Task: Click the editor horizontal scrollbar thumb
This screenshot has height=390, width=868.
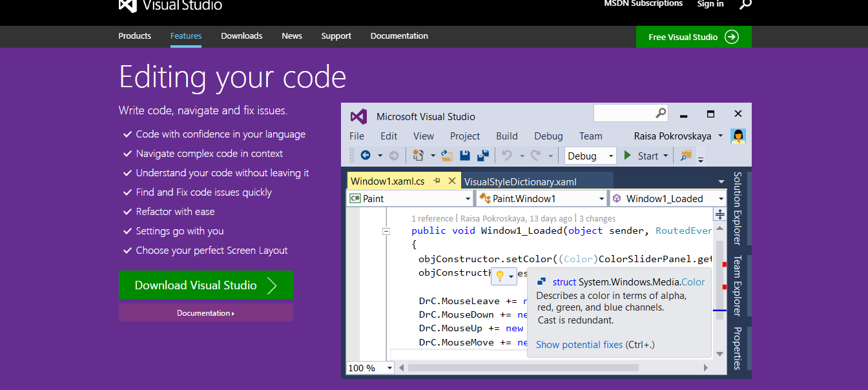Action: pyautogui.click(x=523, y=368)
